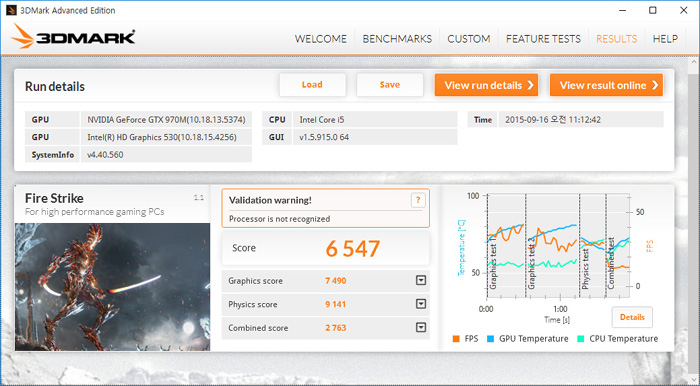The width and height of the screenshot is (700, 386).
Task: Click the green CPU Temperature legend square
Action: [x=581, y=339]
